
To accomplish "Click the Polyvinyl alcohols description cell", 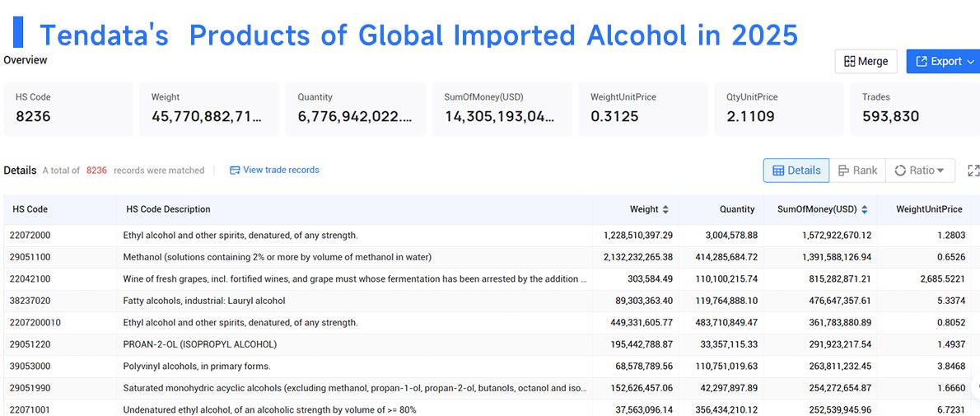I will [x=197, y=367].
